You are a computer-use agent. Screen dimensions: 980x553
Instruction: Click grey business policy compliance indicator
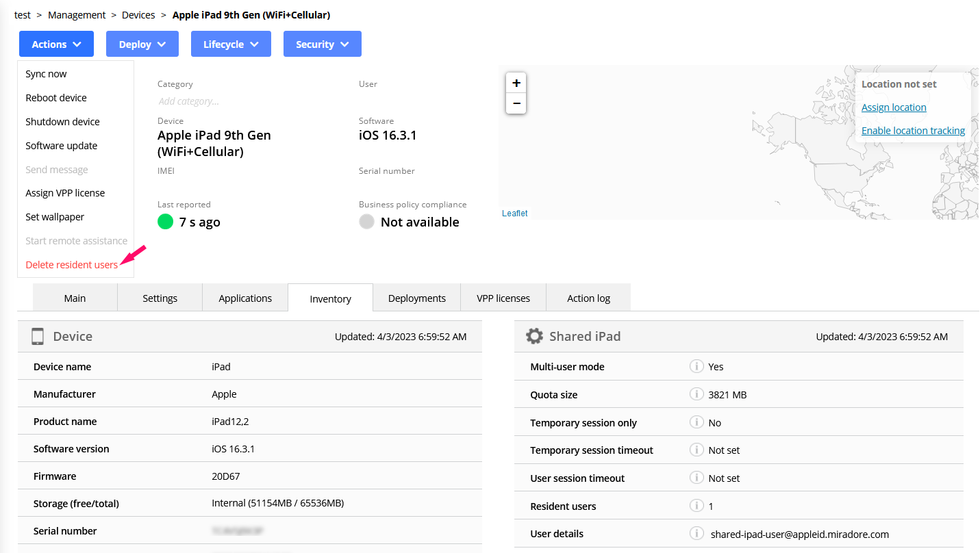(366, 222)
